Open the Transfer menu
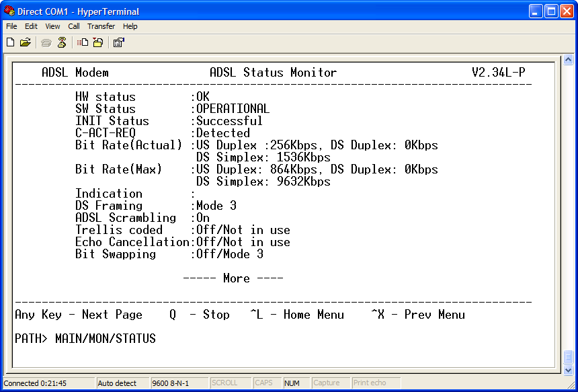Image resolution: width=578 pixels, height=392 pixels. 101,26
